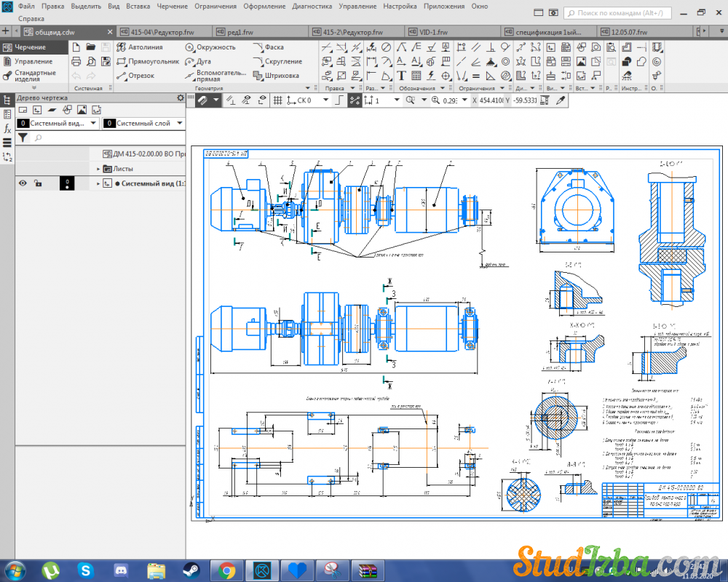Open the СК 0 coordinate system dropdown
The height and width of the screenshot is (582, 728).
coord(325,100)
